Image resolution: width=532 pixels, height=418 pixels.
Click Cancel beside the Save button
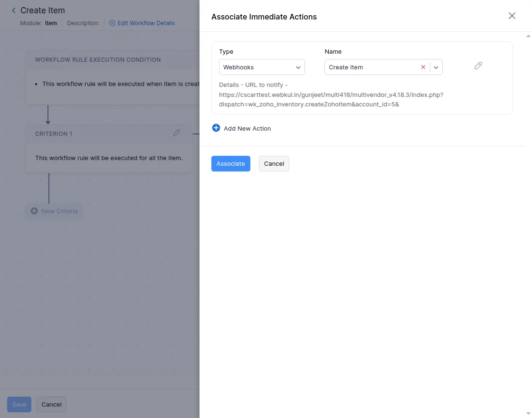[x=51, y=404]
